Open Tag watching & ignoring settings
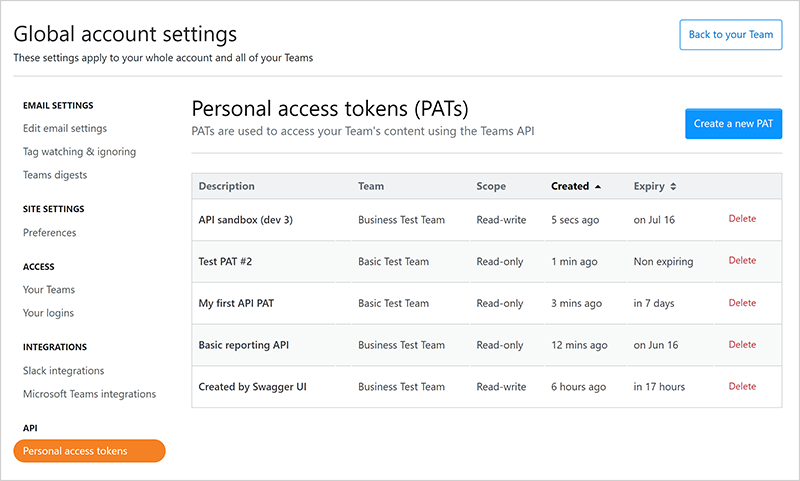 point(79,152)
